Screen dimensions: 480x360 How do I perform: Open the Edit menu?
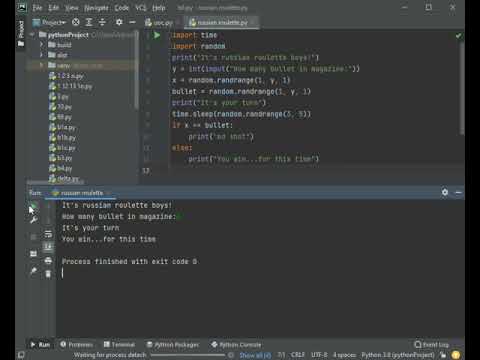pos(53,8)
